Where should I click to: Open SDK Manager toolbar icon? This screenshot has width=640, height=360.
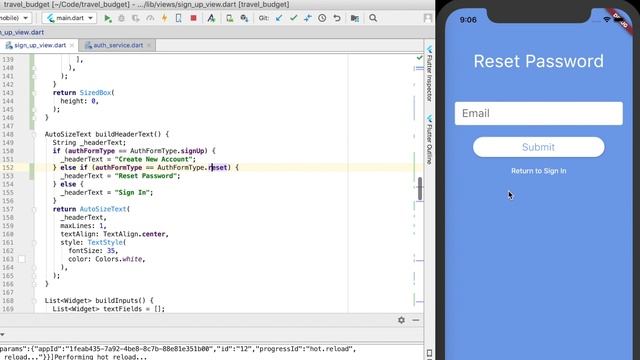pyautogui.click(x=244, y=18)
